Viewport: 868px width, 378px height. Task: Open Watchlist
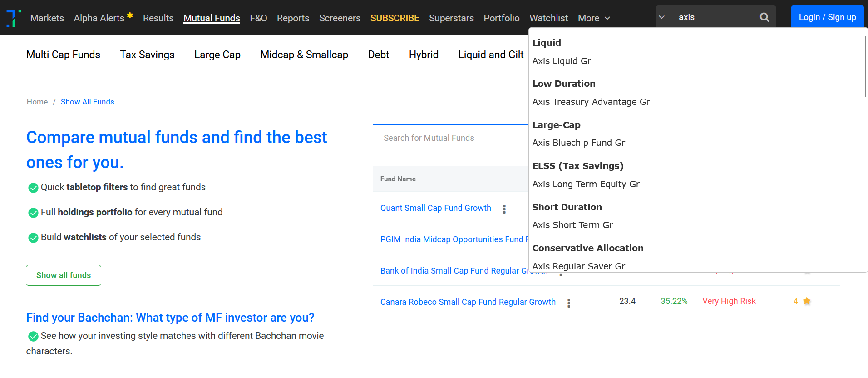click(549, 18)
